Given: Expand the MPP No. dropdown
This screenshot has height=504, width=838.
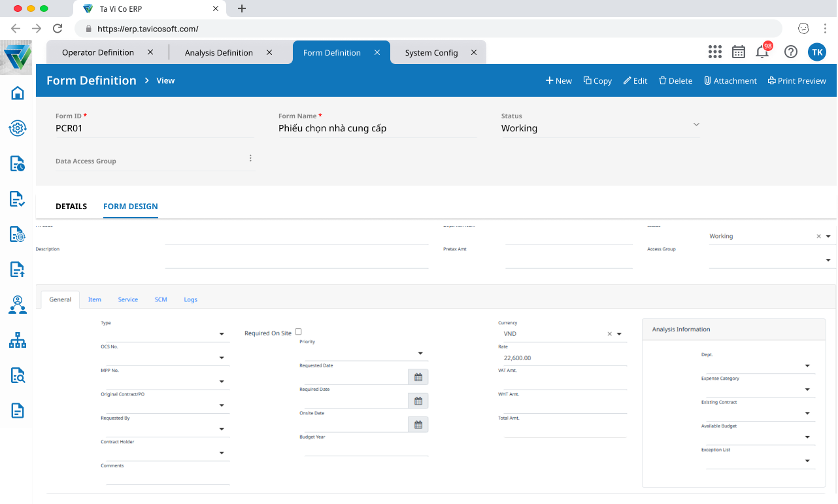Looking at the screenshot, I should 222,382.
